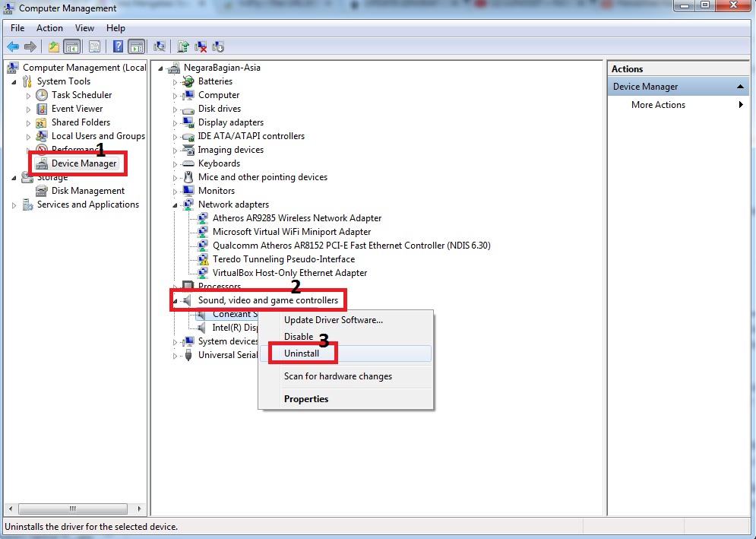The width and height of the screenshot is (756, 539).
Task: Open the Action menu
Action: pyautogui.click(x=49, y=27)
